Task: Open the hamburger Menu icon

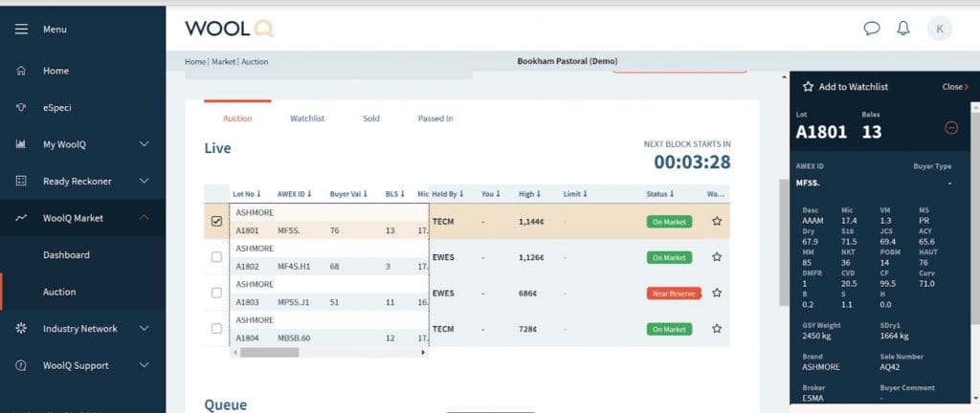Action: (21, 30)
